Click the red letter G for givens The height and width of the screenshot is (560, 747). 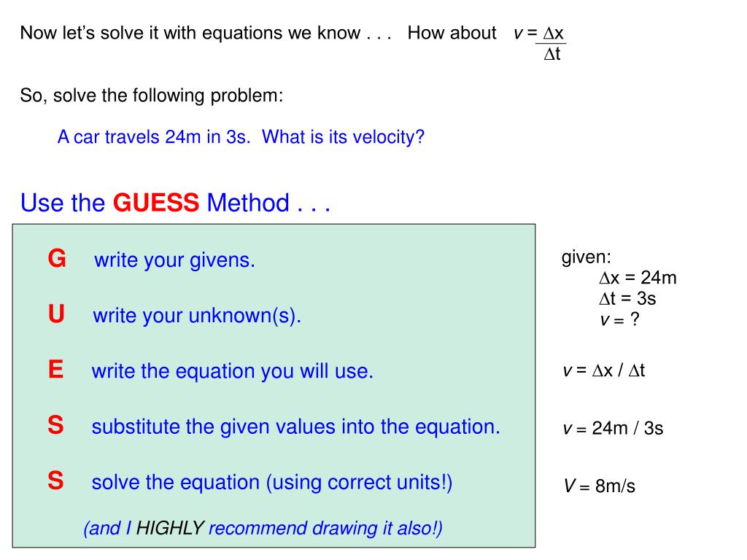tap(57, 259)
